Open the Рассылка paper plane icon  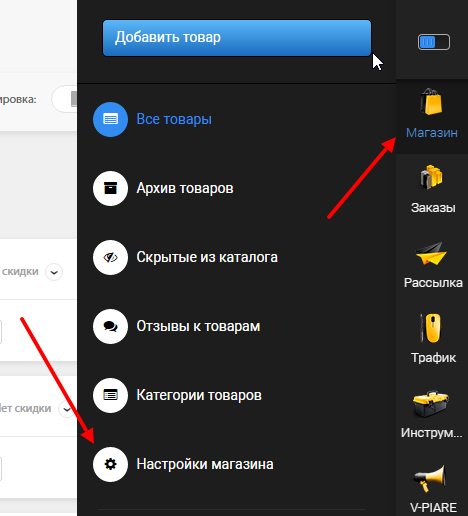[x=431, y=254]
